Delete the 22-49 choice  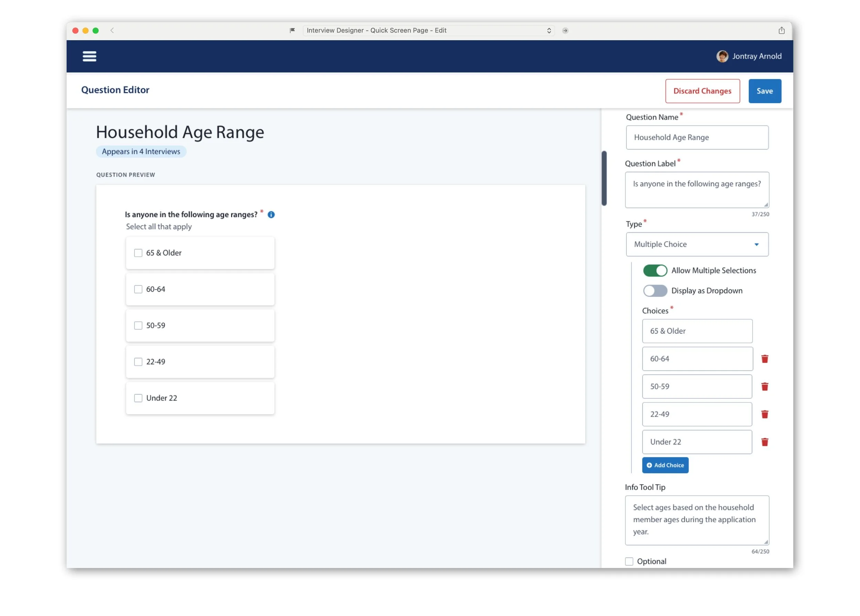(x=764, y=414)
